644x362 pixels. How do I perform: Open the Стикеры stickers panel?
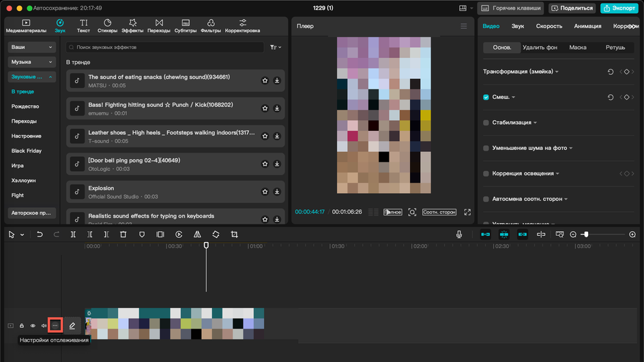click(x=107, y=26)
